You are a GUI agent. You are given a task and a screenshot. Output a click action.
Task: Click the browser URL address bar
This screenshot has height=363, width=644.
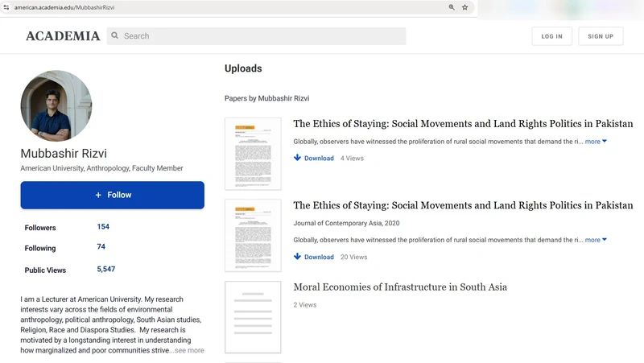225,7
